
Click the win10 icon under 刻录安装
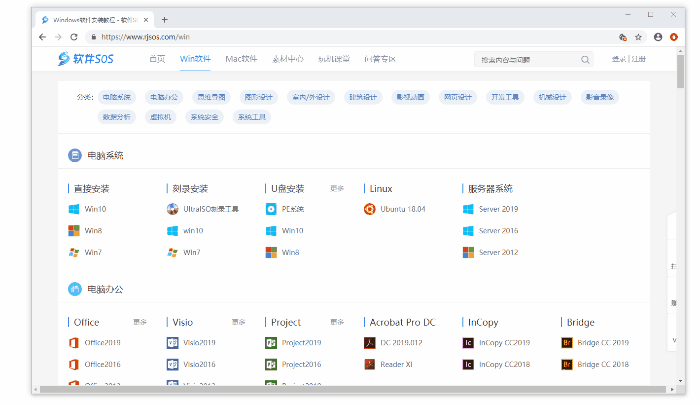coord(172,230)
